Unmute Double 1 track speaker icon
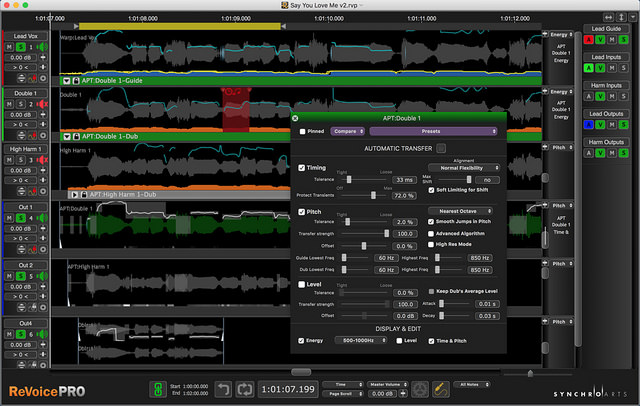 tap(42, 104)
